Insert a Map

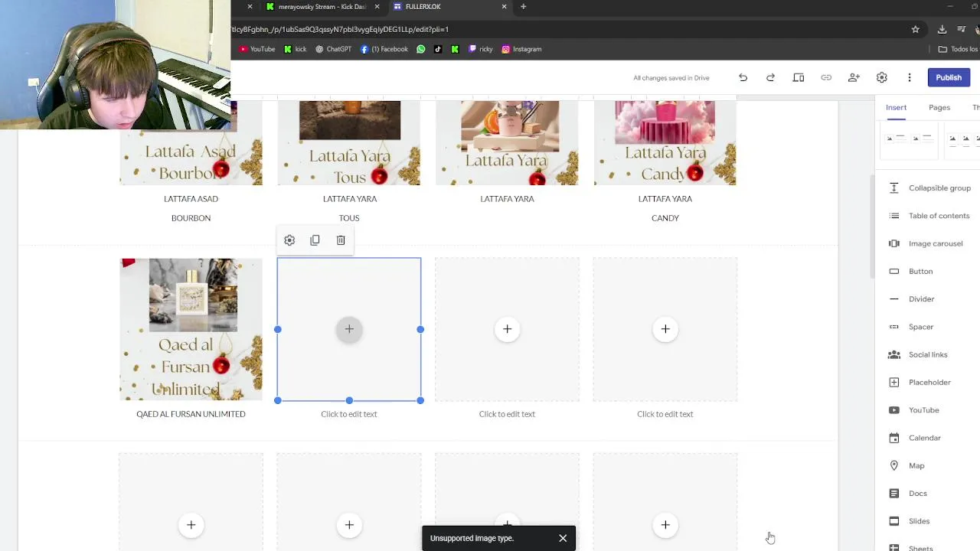click(x=906, y=465)
